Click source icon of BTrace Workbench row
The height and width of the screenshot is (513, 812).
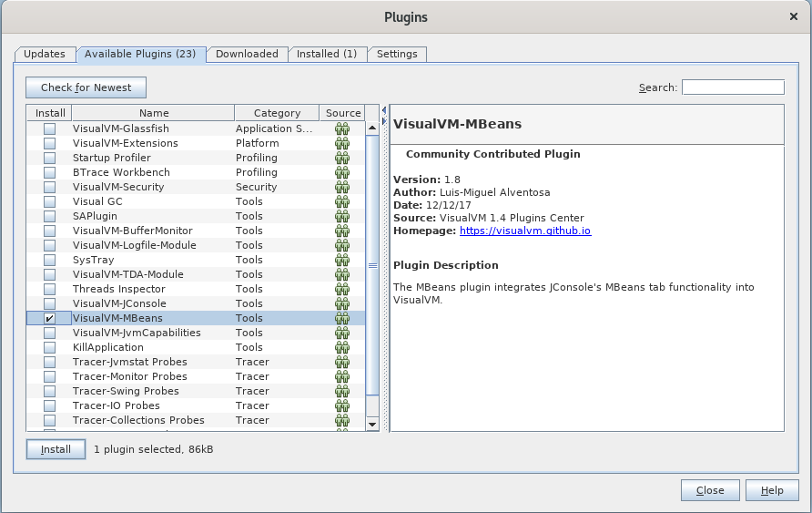click(342, 172)
